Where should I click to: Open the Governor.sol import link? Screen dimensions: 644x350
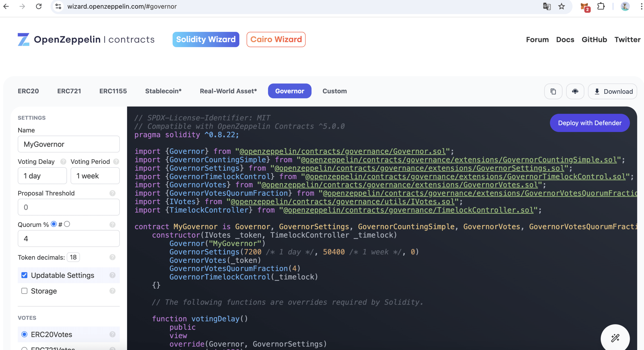tap(342, 151)
